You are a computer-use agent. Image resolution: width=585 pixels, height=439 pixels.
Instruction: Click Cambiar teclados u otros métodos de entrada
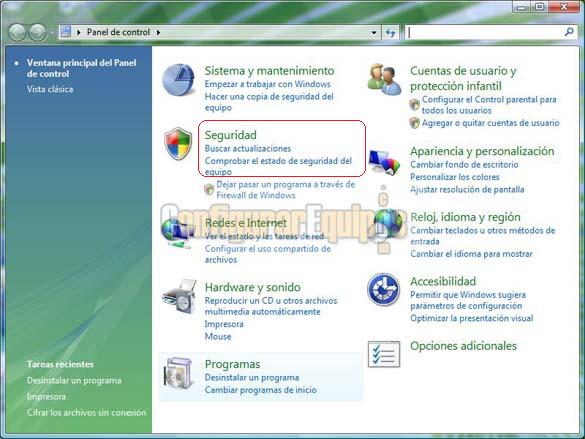click(x=482, y=236)
